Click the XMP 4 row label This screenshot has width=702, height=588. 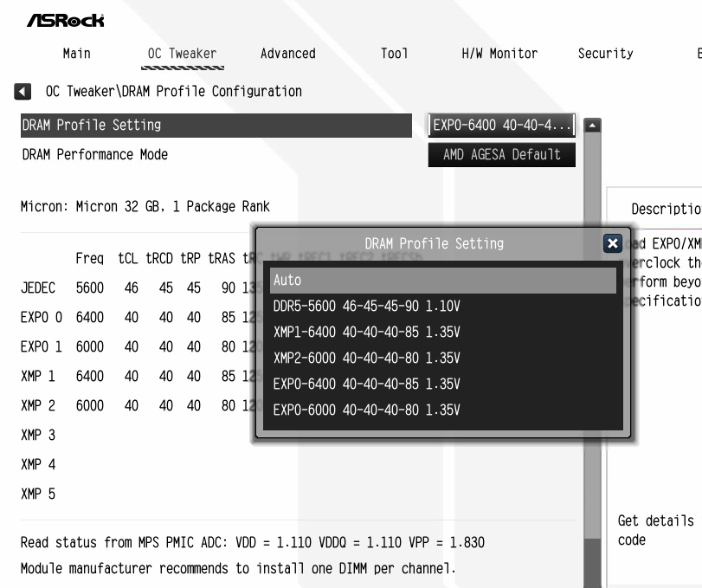pos(38,465)
